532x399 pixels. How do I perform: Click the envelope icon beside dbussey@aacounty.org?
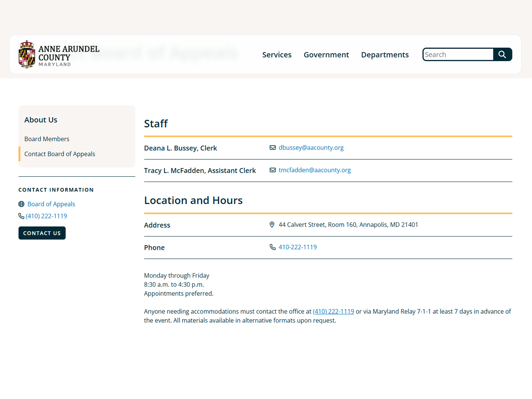[x=273, y=147]
